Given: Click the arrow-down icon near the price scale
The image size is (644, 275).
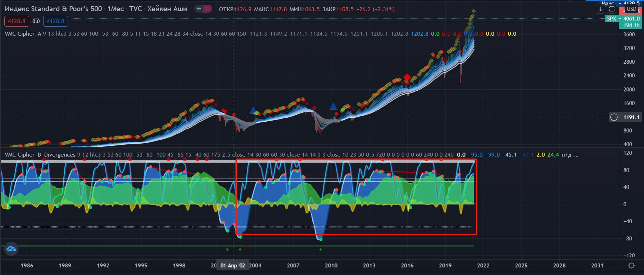Looking at the screenshot, I should [600, 9].
